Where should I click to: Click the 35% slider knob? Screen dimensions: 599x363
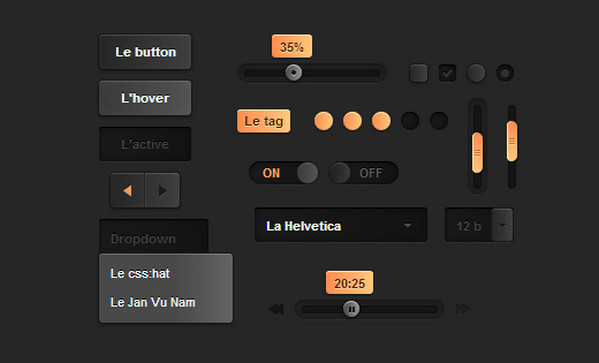point(293,73)
